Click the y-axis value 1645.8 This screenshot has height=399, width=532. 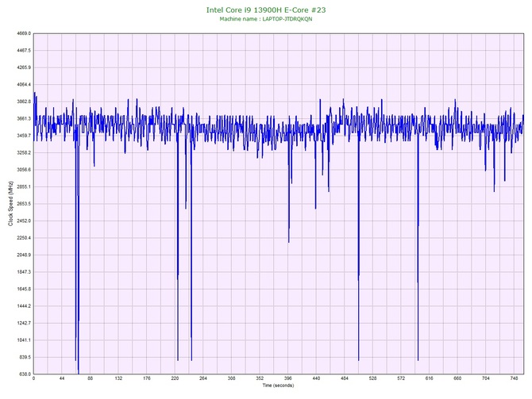[24, 290]
